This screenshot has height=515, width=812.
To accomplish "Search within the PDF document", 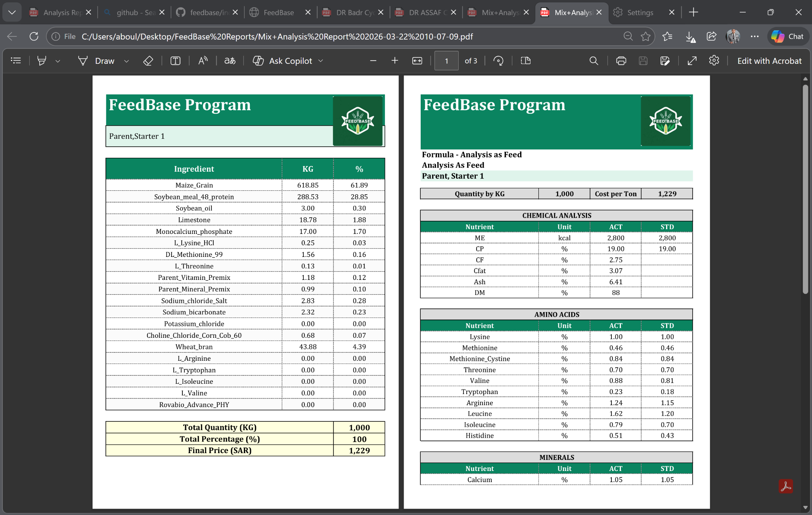I will coord(594,61).
